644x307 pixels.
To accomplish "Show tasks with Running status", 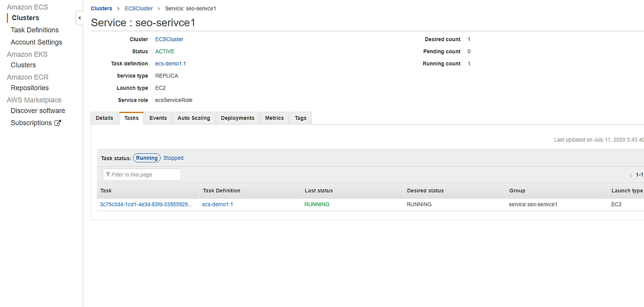I will coord(147,158).
